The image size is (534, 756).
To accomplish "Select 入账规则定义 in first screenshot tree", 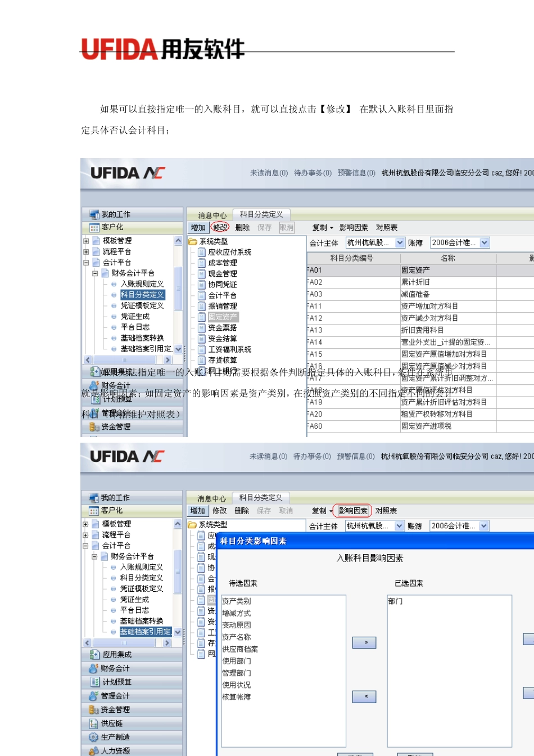I will (x=142, y=284).
